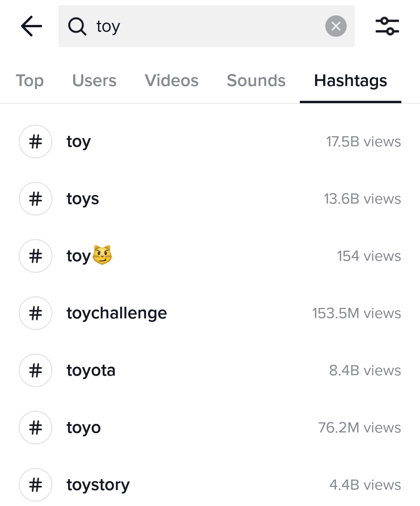Click the 17.5B views count
Viewport: 420px width, 506px height.
[x=363, y=142]
